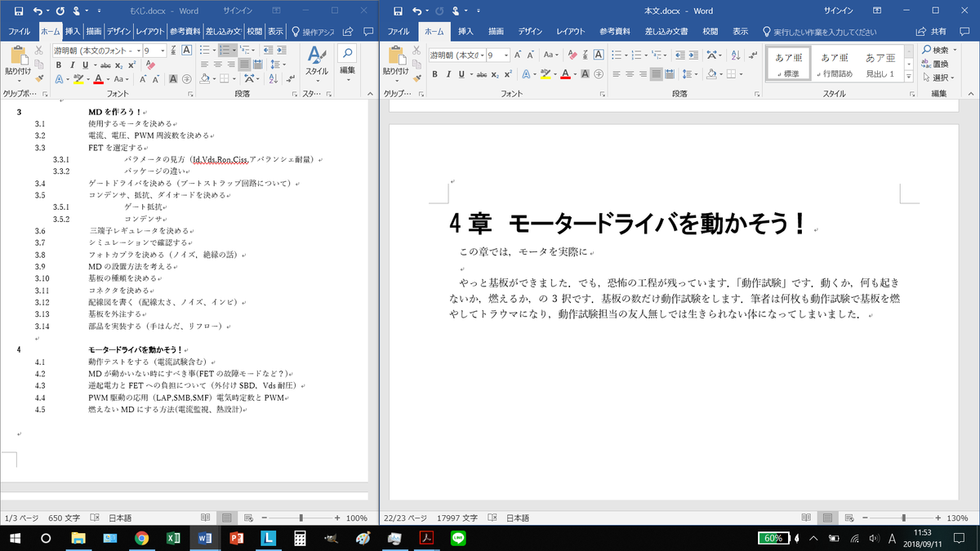Toggle Bold in the 本文.docx window
Image resolution: width=980 pixels, height=551 pixels.
click(x=434, y=74)
